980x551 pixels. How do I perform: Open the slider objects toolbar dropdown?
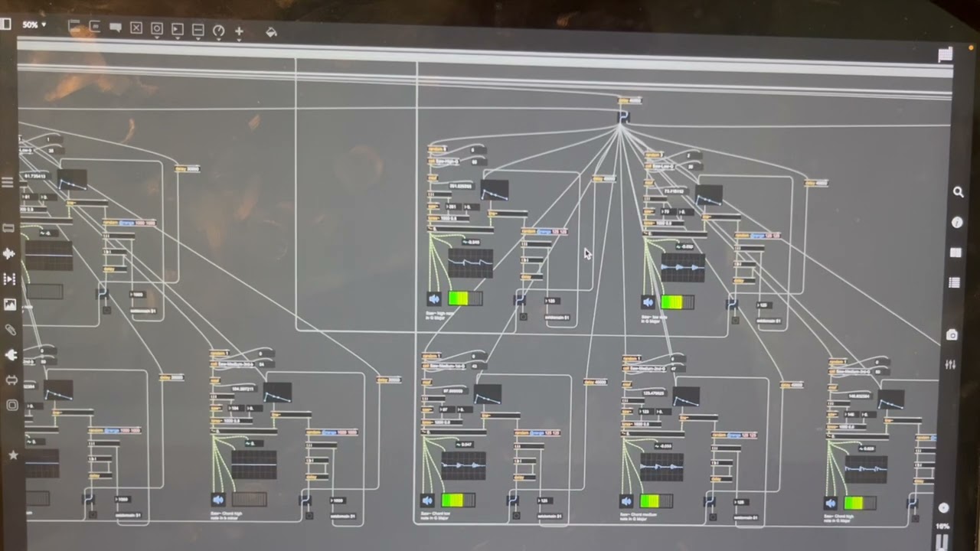(x=198, y=30)
